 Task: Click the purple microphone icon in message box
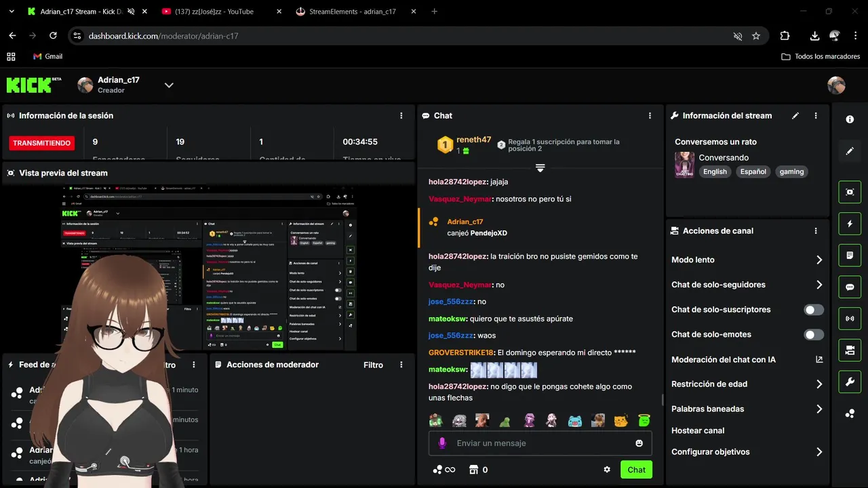point(442,443)
